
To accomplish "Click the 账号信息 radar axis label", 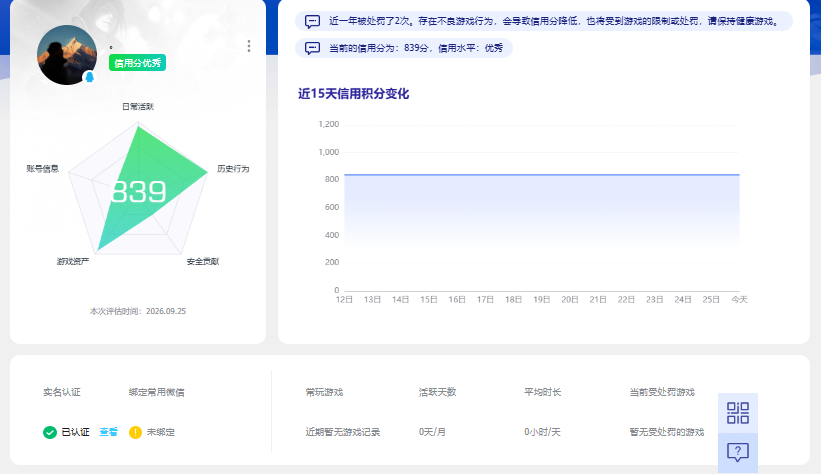I will [43, 169].
